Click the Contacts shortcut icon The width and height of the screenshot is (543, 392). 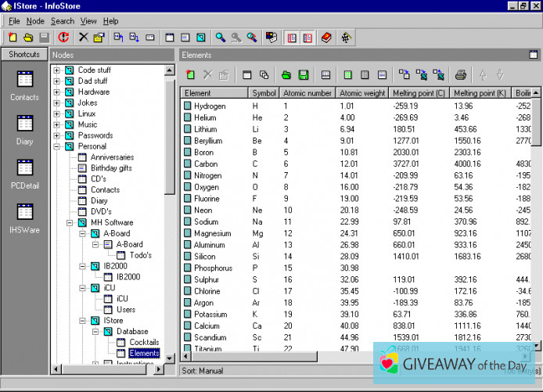pyautogui.click(x=24, y=79)
